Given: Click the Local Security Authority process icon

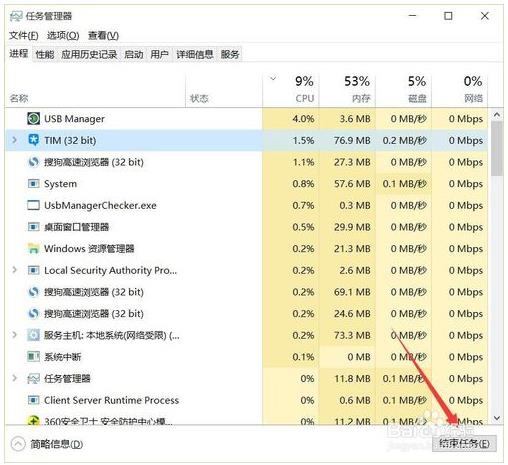Looking at the screenshot, I should 33,270.
